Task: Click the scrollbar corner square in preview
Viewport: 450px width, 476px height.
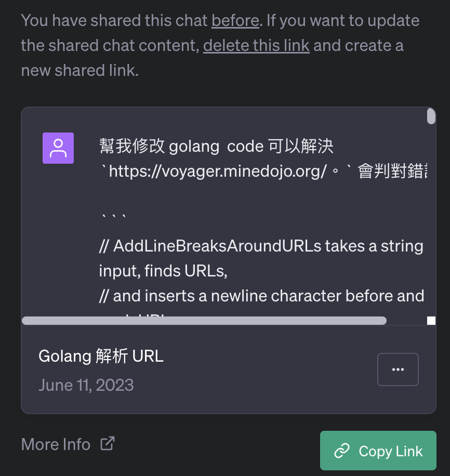Action: click(x=431, y=321)
